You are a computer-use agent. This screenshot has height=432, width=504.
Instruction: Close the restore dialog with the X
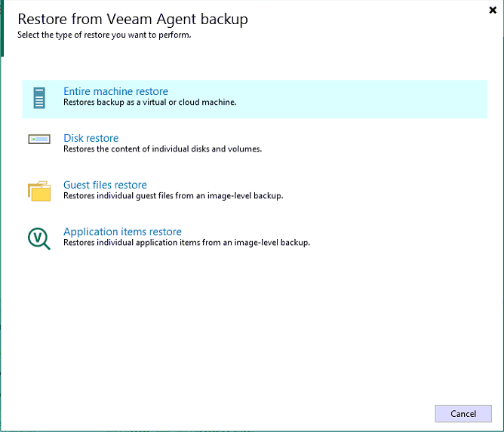point(493,11)
